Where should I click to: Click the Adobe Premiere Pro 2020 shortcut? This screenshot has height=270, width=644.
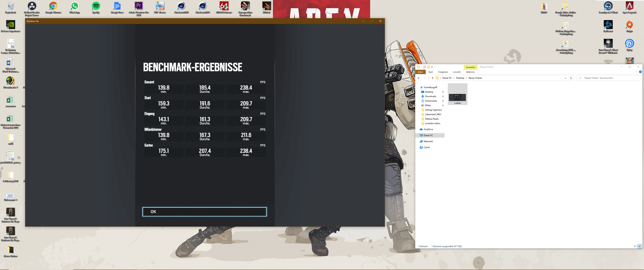tap(139, 7)
